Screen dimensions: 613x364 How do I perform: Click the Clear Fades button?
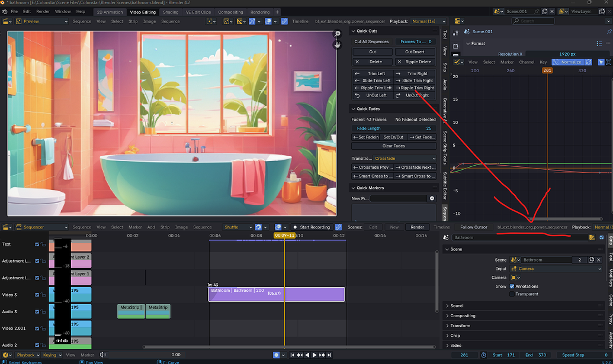394,146
